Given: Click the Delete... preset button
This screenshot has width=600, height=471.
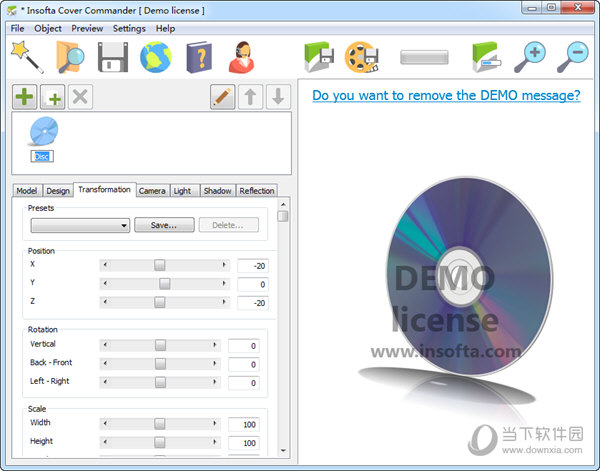Looking at the screenshot, I should 228,225.
